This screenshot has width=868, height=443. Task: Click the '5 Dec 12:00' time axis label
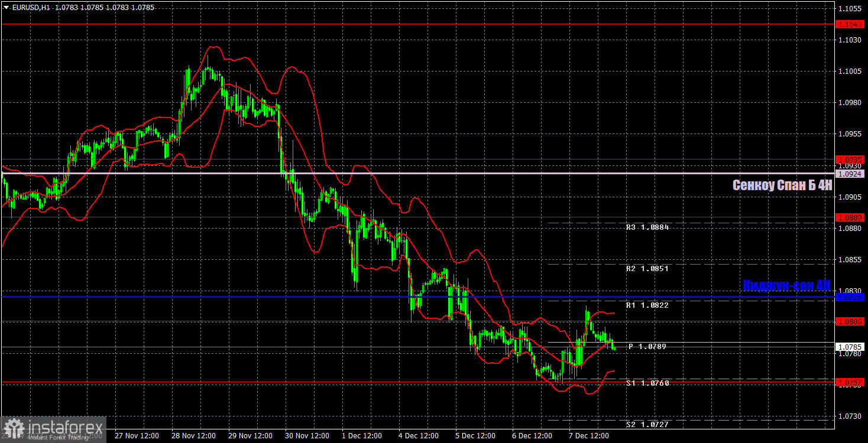pos(475,436)
